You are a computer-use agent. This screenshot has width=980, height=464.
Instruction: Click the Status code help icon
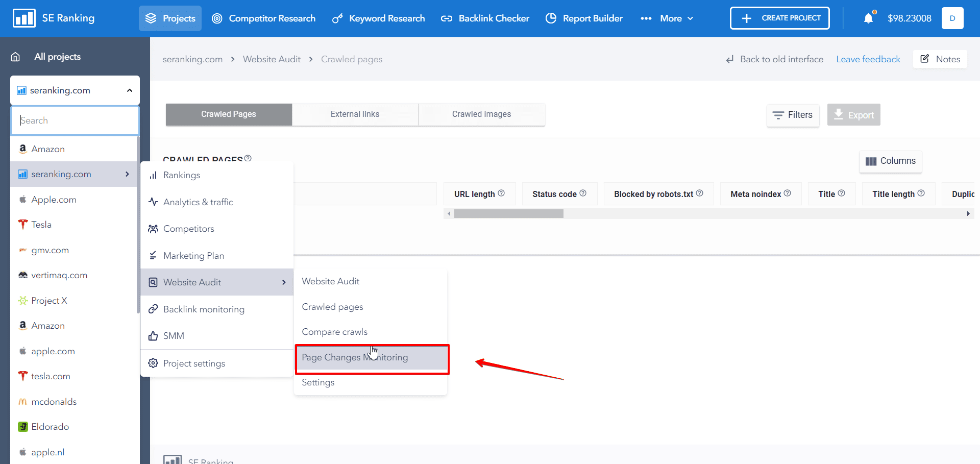[x=583, y=193]
